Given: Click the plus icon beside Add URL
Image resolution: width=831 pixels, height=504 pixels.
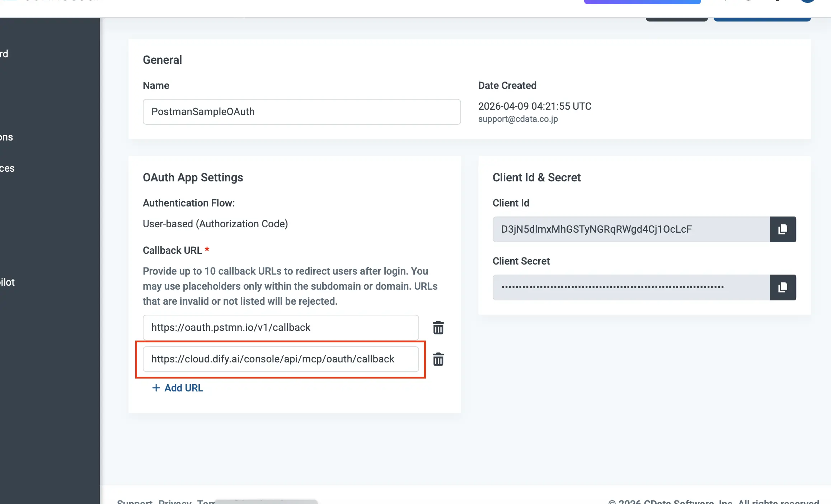Looking at the screenshot, I should (x=156, y=388).
